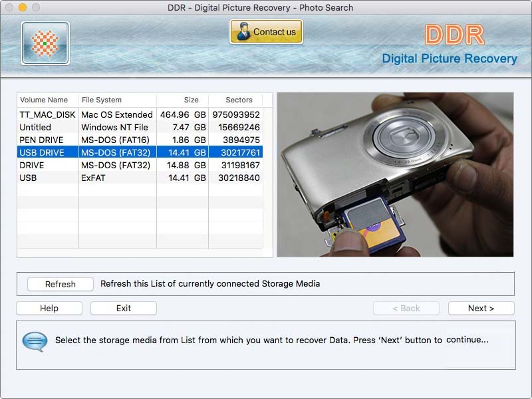
Task: Open Help
Action: tap(49, 308)
